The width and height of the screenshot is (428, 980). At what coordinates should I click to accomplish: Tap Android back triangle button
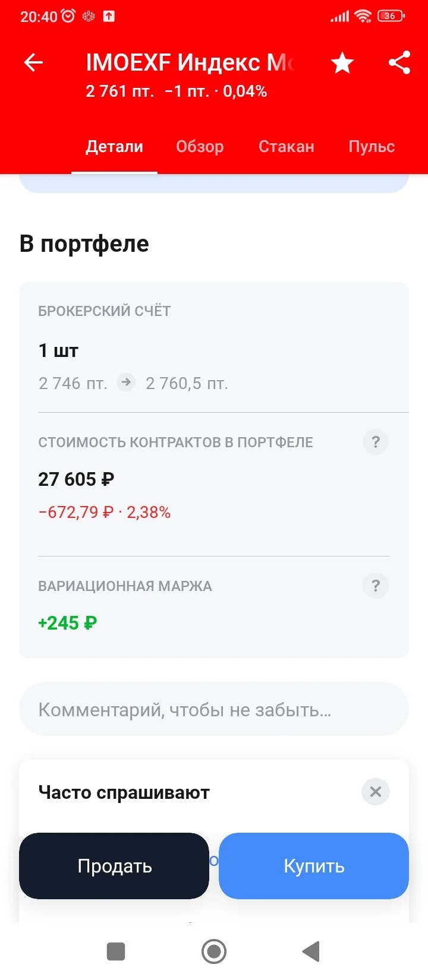[311, 951]
